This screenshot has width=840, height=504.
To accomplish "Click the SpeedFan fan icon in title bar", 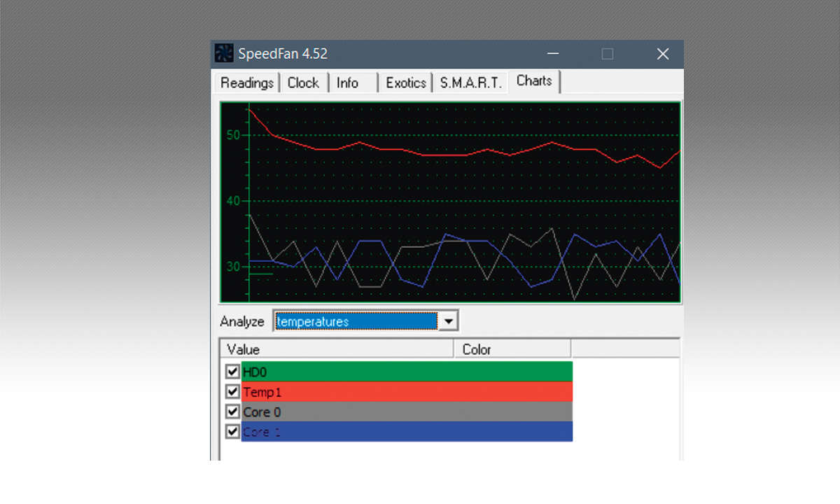I will (x=224, y=53).
